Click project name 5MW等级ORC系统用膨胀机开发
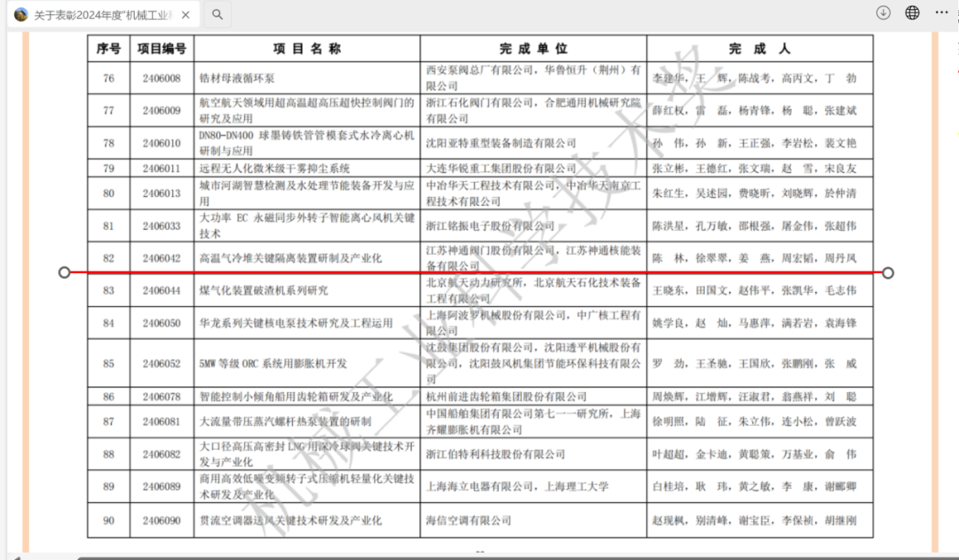The image size is (959, 560). pyautogui.click(x=273, y=363)
